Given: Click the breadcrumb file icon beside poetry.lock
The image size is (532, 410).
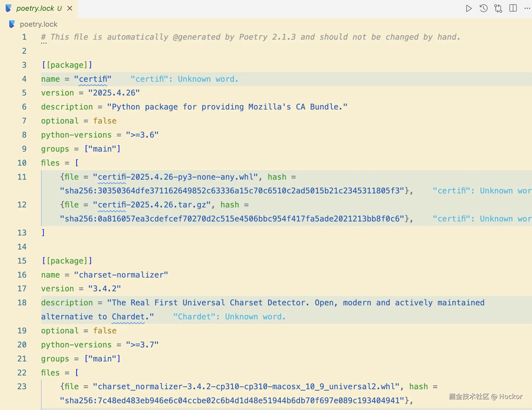Looking at the screenshot, I should [12, 24].
